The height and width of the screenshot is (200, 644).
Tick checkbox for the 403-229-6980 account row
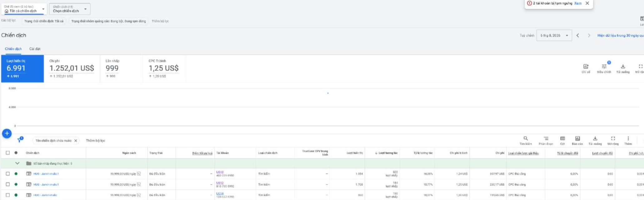click(x=8, y=174)
